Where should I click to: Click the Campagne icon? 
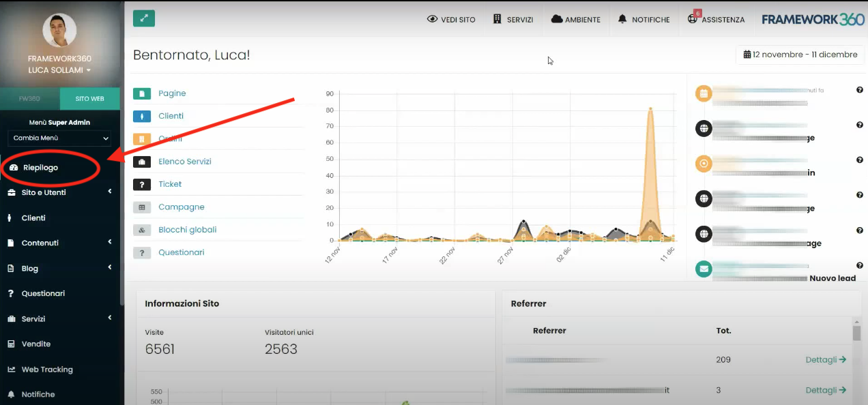142,207
